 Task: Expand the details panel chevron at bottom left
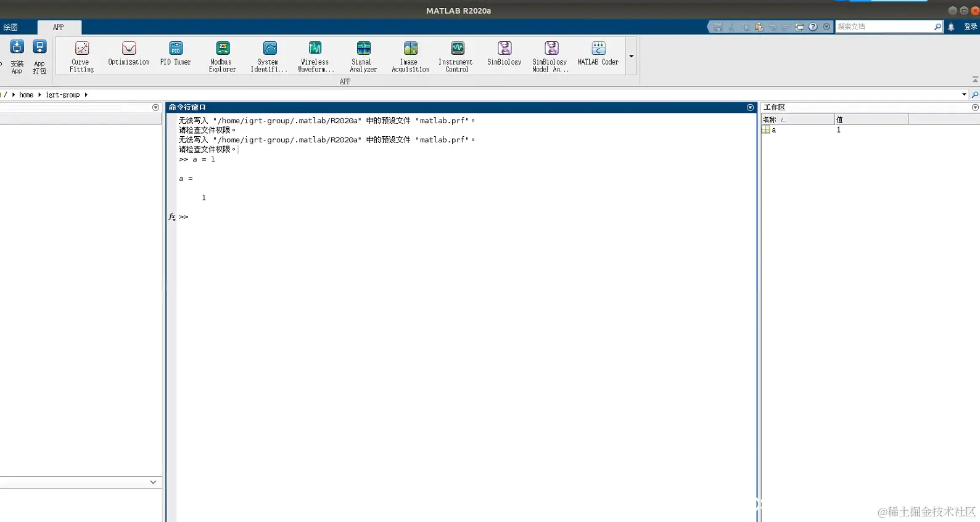point(153,482)
